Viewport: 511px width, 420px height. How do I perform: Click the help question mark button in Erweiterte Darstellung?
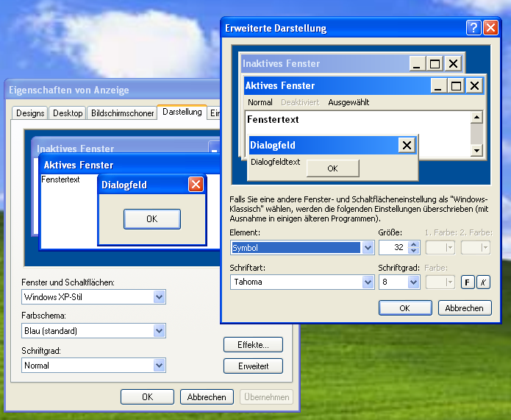[474, 28]
